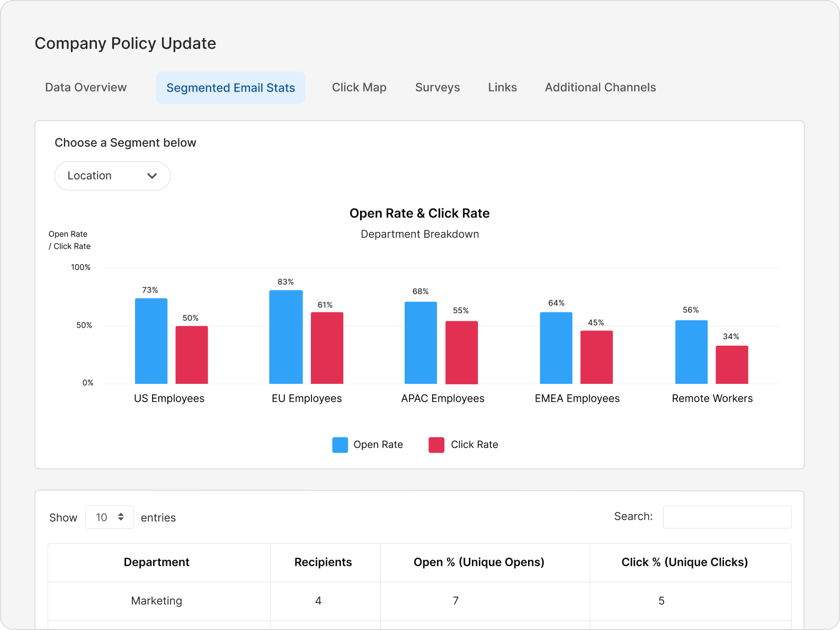Switch to the Click Map tab
The height and width of the screenshot is (630, 840).
(359, 87)
